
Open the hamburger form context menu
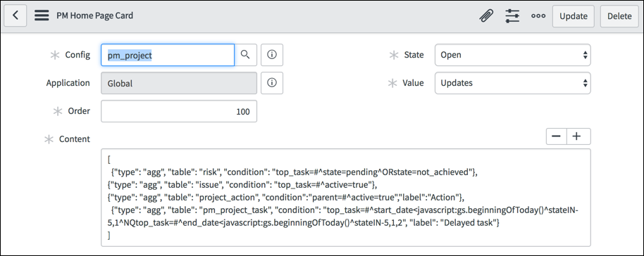tap(42, 16)
